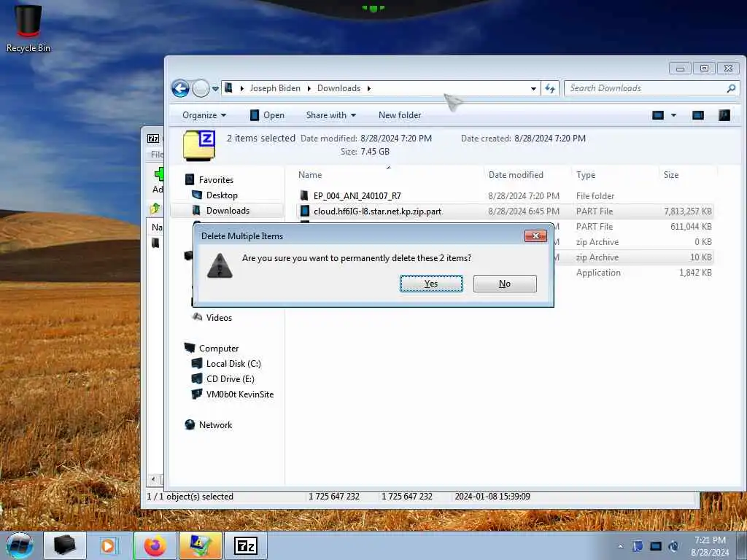Viewport: 747px width, 560px height.
Task: Click the 7-Zip up-folder arrow icon
Action: click(x=155, y=208)
